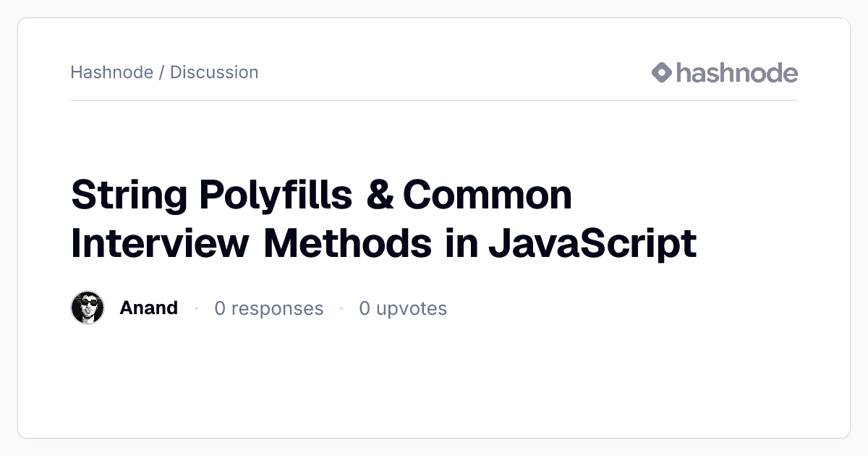
Task: Open the 0 responses count
Action: tap(268, 308)
